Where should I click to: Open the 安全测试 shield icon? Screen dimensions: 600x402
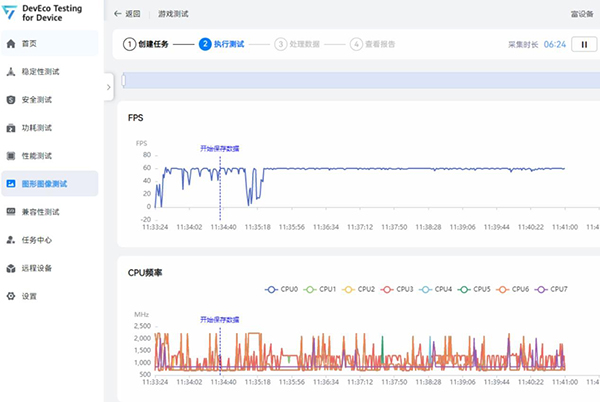pos(11,100)
